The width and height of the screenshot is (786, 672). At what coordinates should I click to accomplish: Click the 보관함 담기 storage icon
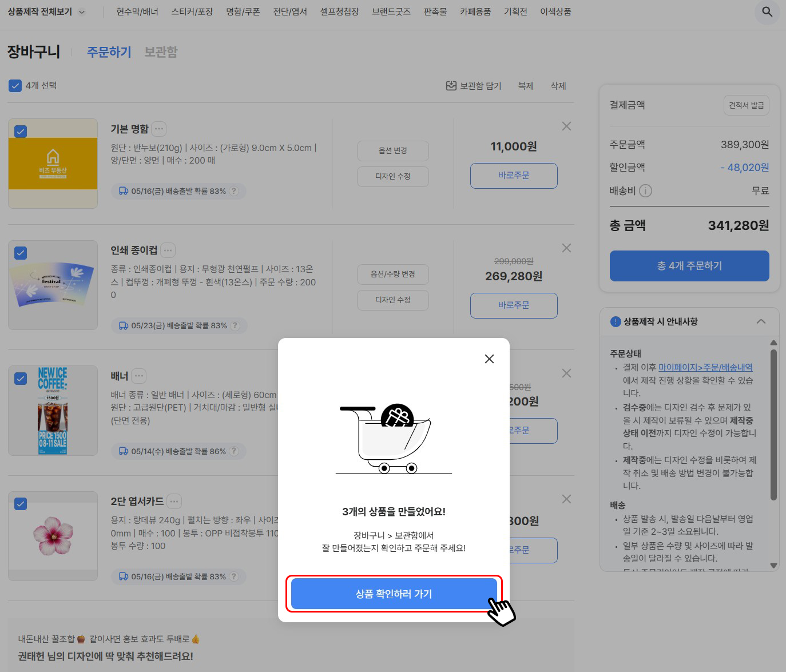click(x=451, y=85)
